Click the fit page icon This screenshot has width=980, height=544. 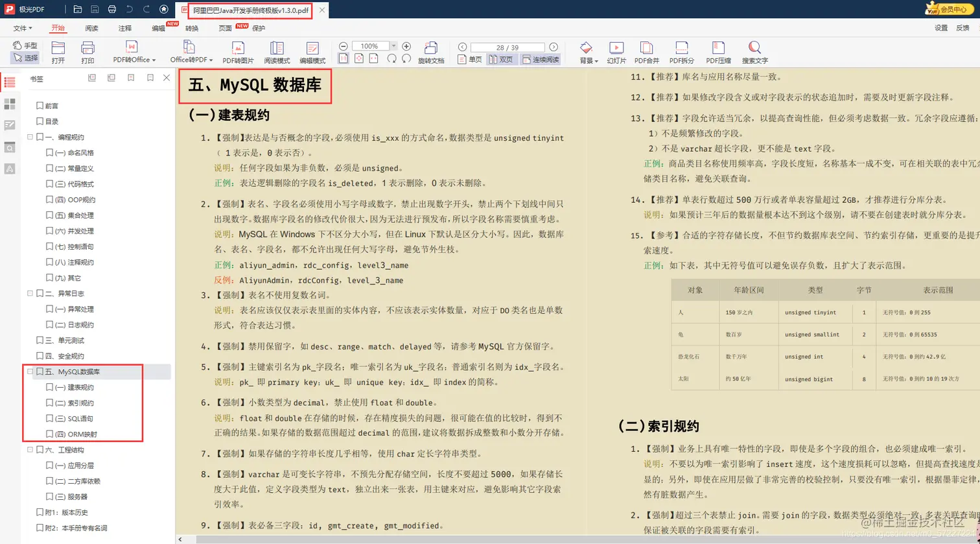[x=359, y=58]
